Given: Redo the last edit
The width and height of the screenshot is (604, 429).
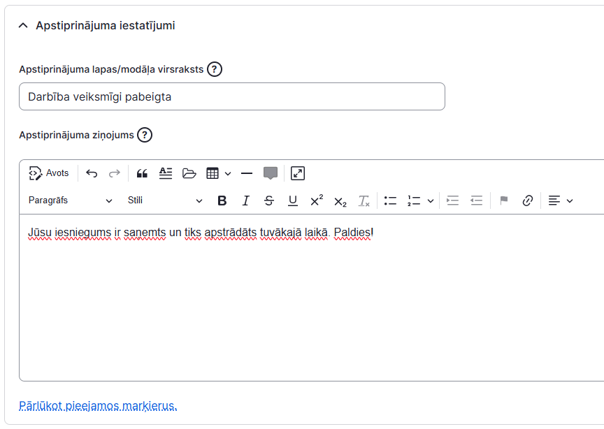Looking at the screenshot, I should (x=114, y=173).
